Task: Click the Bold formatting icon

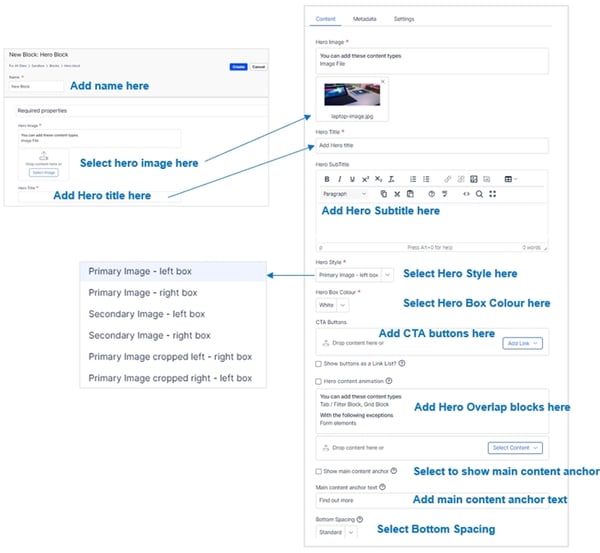Action: point(325,179)
